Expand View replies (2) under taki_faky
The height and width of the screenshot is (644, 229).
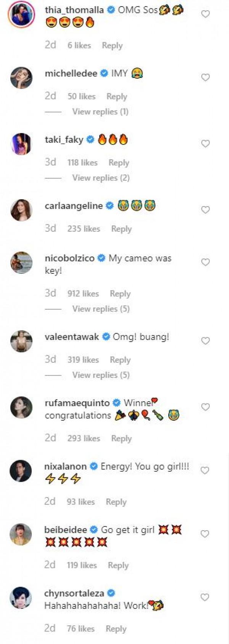pos(101,178)
